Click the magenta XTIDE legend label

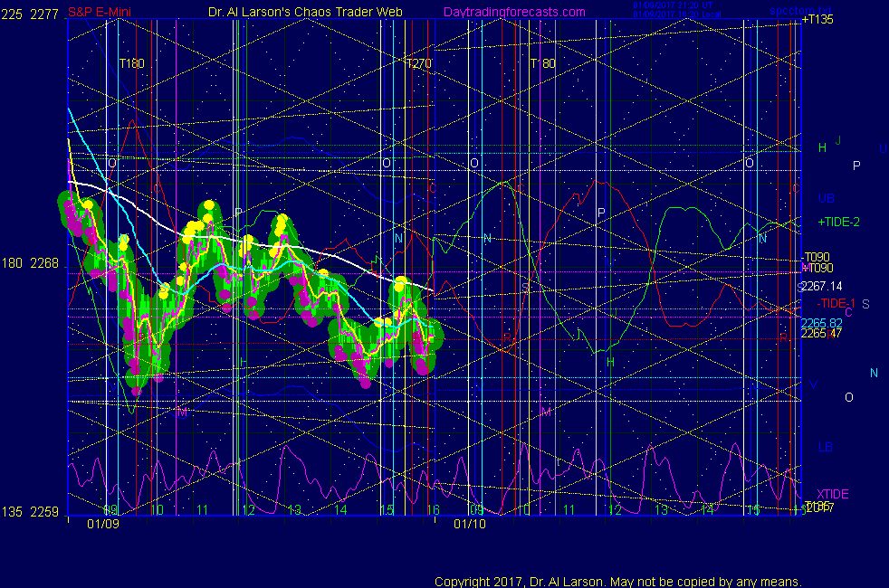(833, 494)
